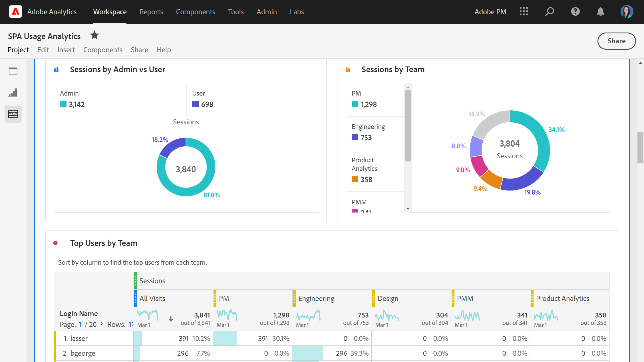
Task: Open the Panels icon in left rail
Action: tap(13, 71)
